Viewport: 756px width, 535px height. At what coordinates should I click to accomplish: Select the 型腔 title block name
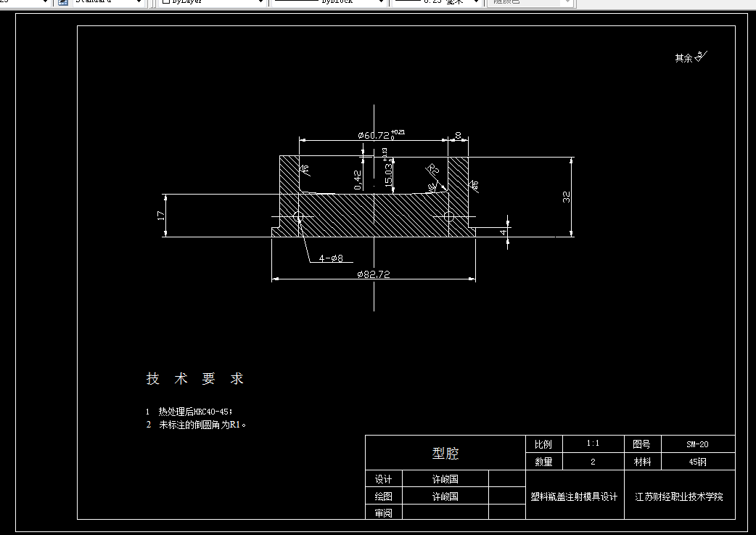pos(445,453)
